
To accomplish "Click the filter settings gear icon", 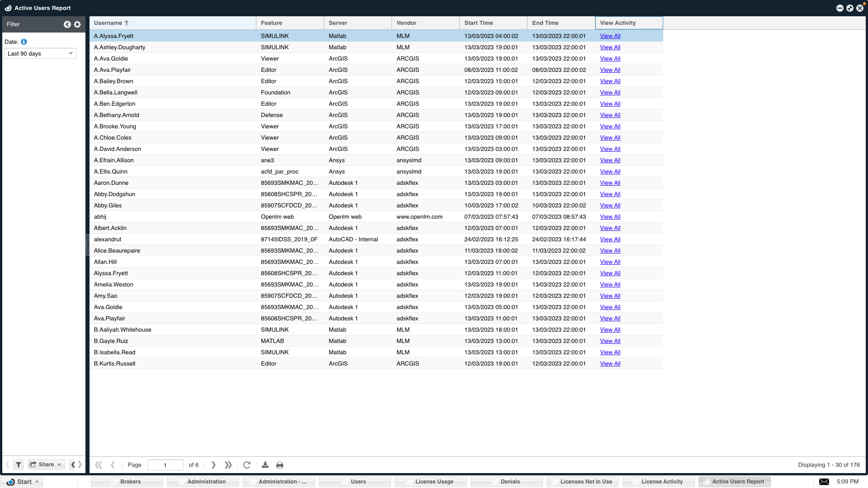I will point(77,24).
